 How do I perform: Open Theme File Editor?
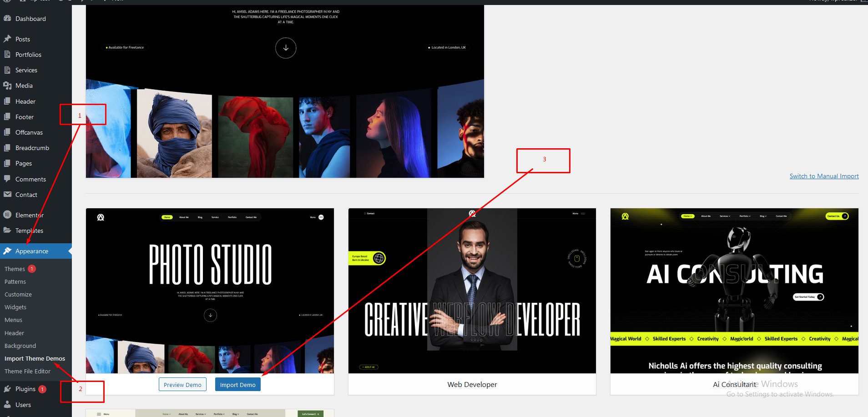coord(27,371)
